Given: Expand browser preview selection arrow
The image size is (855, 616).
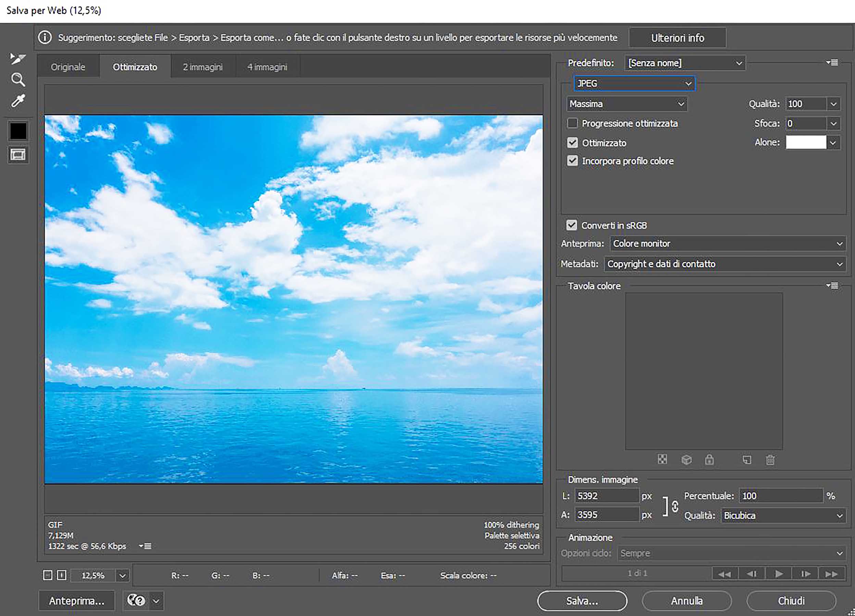Looking at the screenshot, I should click(x=156, y=601).
